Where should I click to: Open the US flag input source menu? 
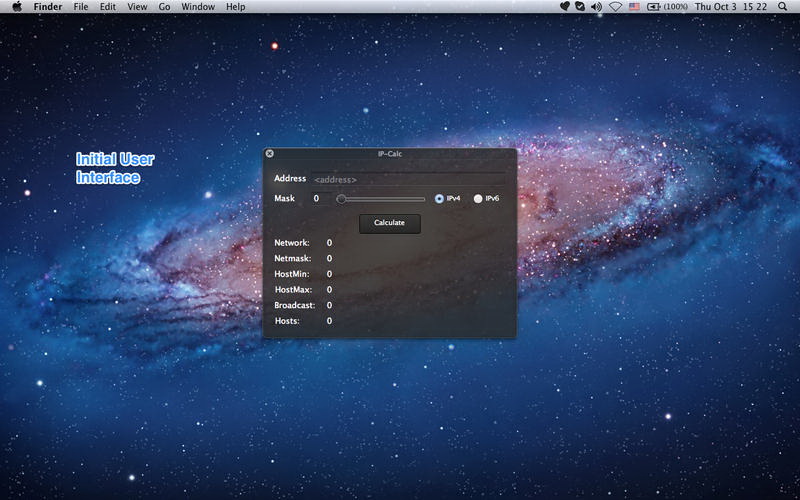coord(634,7)
